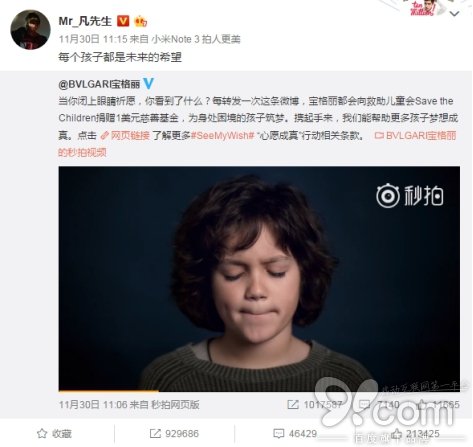Click the 秒拍 logo on the video
Screen dimensions: 473x447
pos(410,196)
